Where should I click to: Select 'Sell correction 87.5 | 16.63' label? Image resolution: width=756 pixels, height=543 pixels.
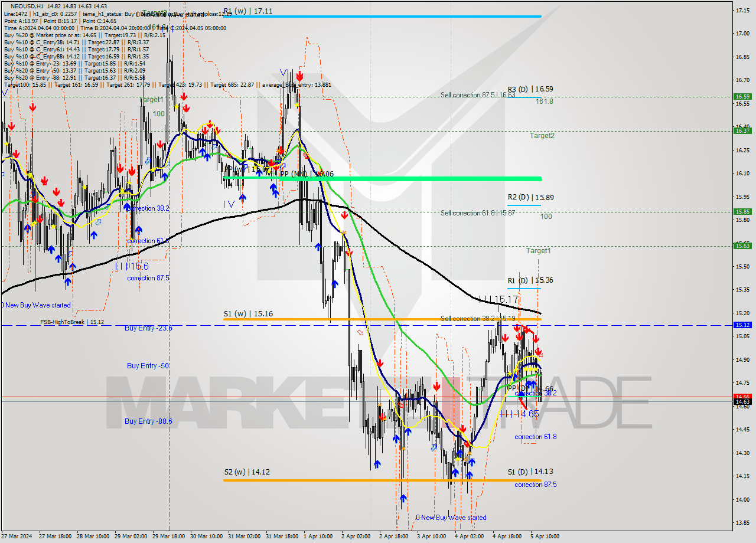(478, 94)
